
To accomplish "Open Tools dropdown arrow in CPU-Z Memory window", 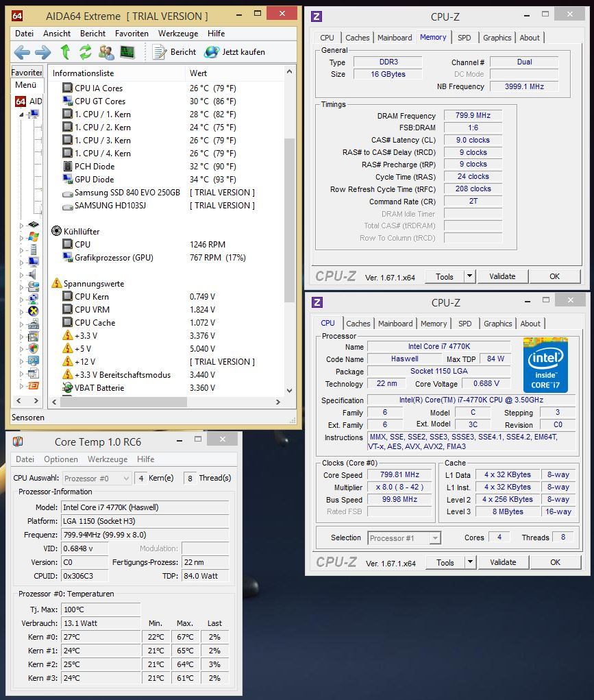I will (469, 276).
